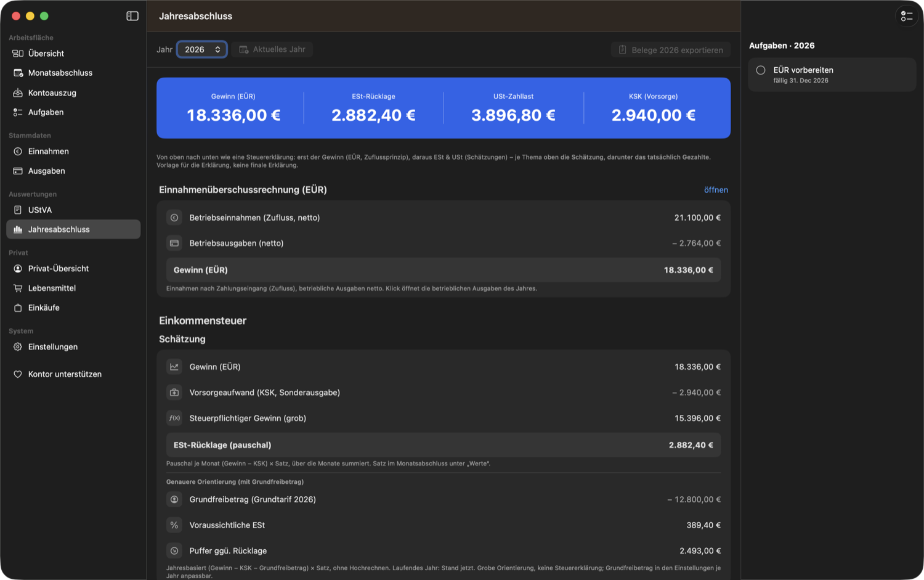Click the Kontoauszug sidebar icon

[x=18, y=92]
